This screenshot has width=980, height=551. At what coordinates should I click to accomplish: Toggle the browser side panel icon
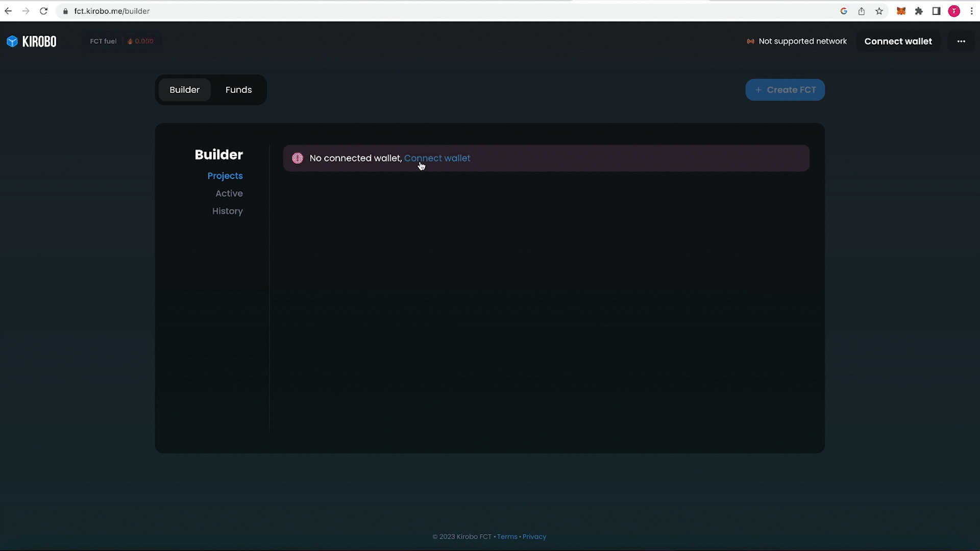[936, 11]
